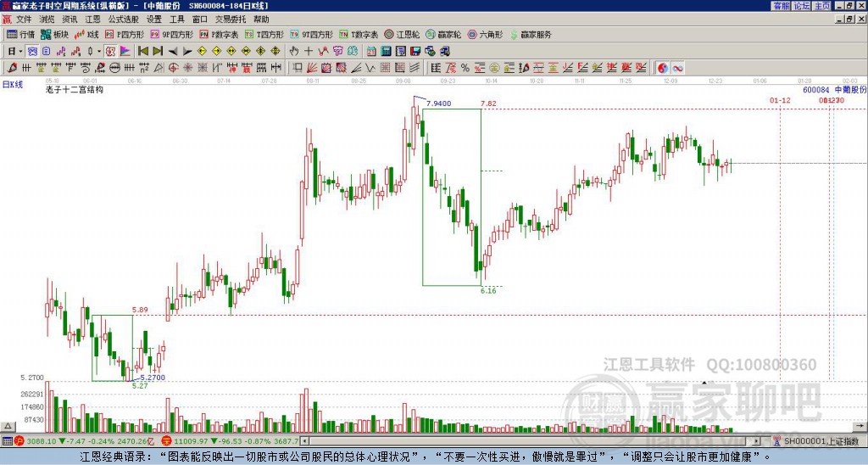Toggle the 权 adjustment button
Viewport: 868px width, 465px height.
(x=110, y=52)
